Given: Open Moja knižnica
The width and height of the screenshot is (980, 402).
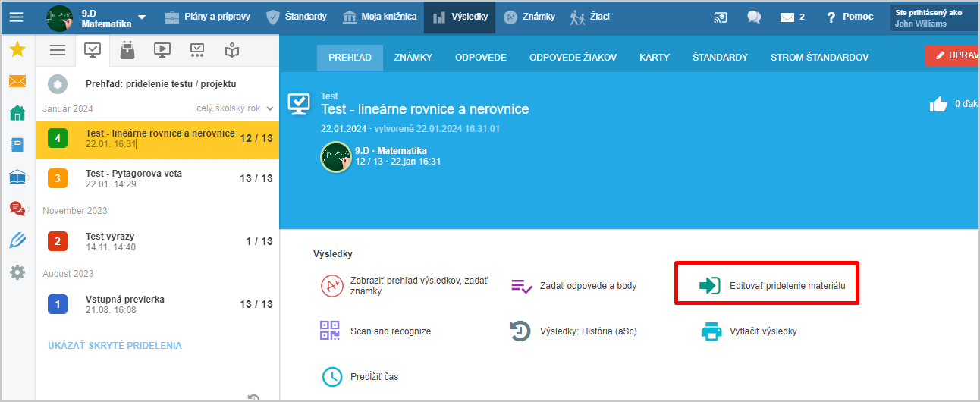Looking at the screenshot, I should coord(379,17).
